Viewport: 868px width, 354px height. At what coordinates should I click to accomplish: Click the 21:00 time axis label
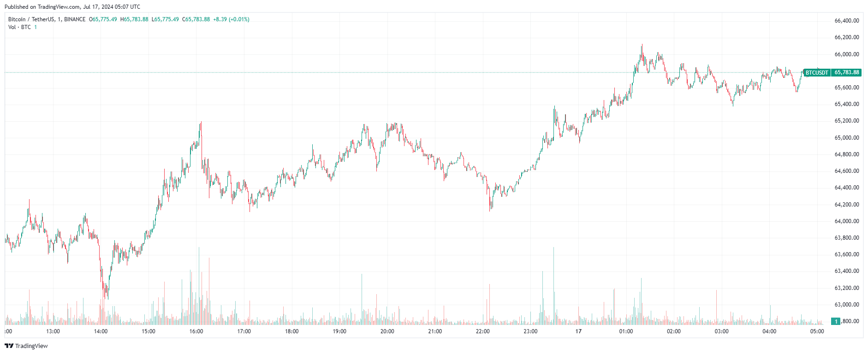coord(435,331)
